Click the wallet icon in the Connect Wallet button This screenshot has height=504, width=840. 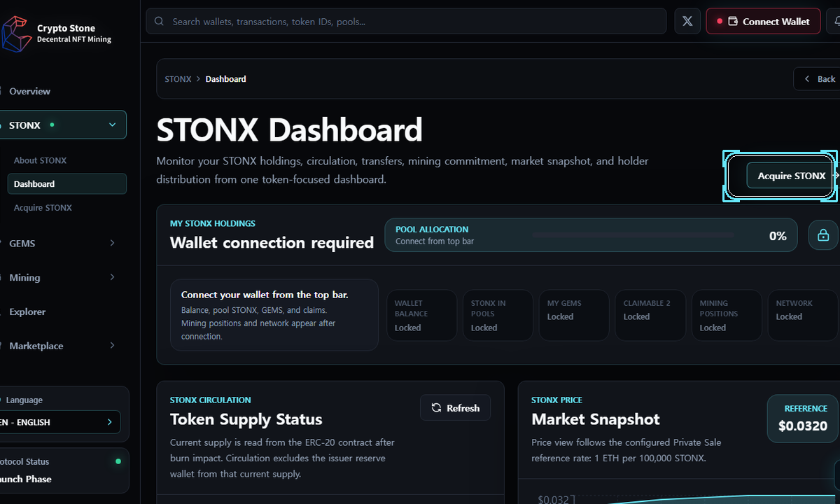[x=733, y=22]
